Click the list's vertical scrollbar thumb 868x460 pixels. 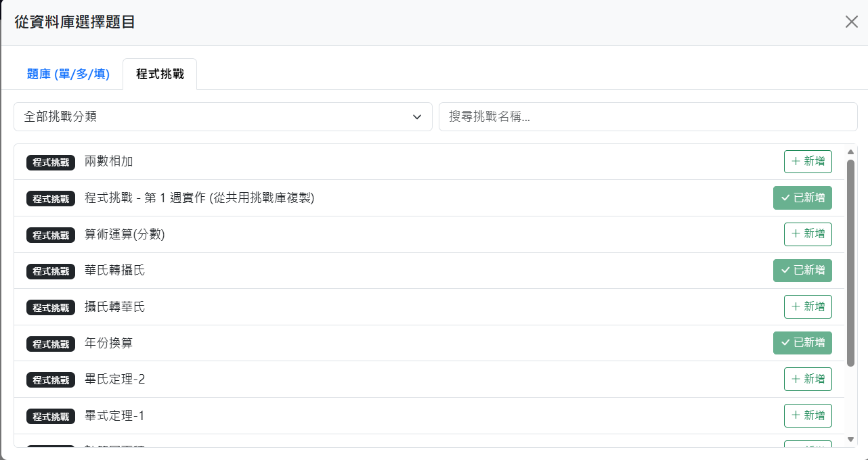[850, 262]
